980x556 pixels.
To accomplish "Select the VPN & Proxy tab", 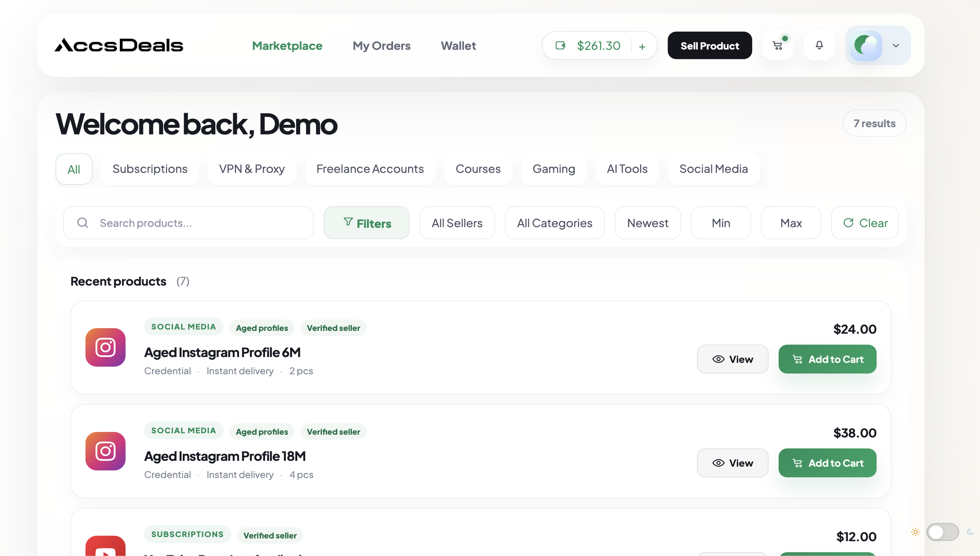I will 252,169.
